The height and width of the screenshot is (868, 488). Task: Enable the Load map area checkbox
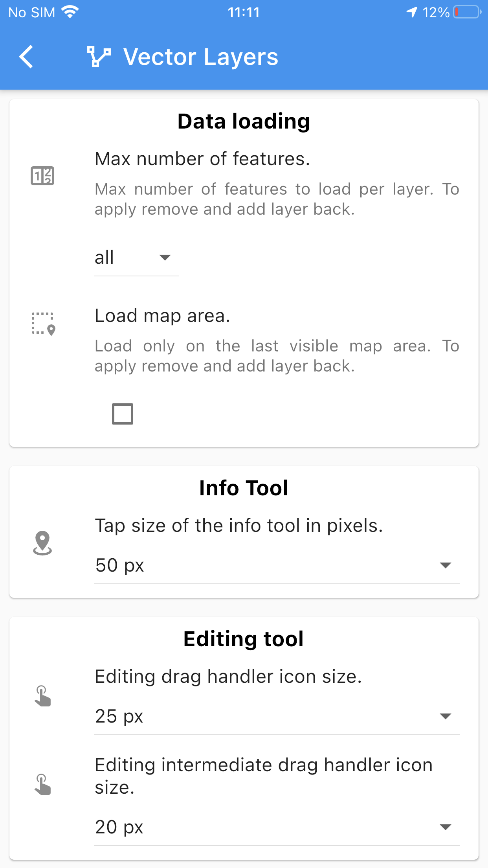coord(123,414)
